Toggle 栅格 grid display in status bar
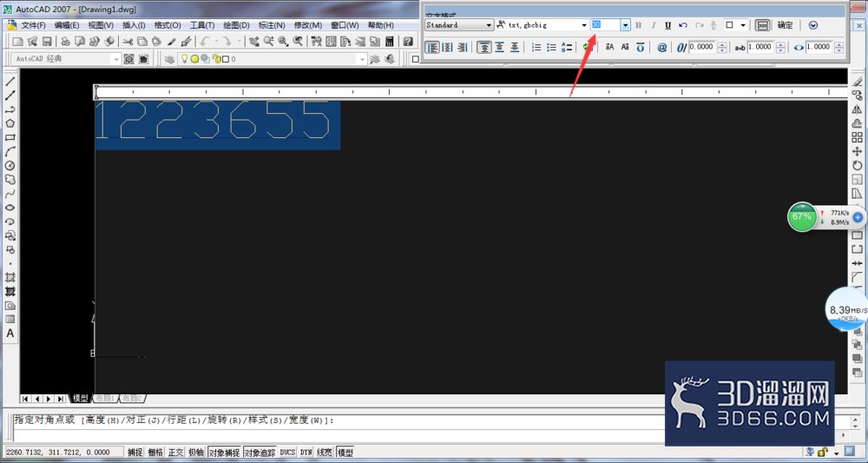Viewport: 868px width, 463px height. [155, 453]
